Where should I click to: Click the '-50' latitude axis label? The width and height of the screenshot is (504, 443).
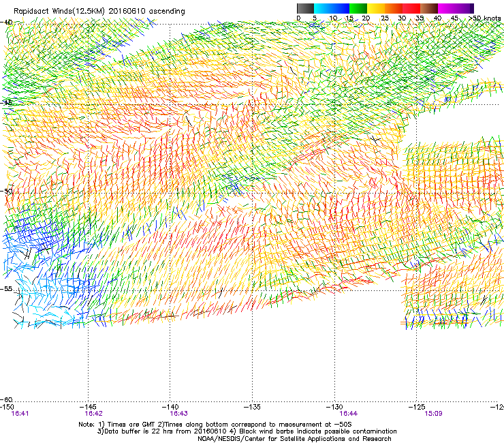[x=7, y=191]
